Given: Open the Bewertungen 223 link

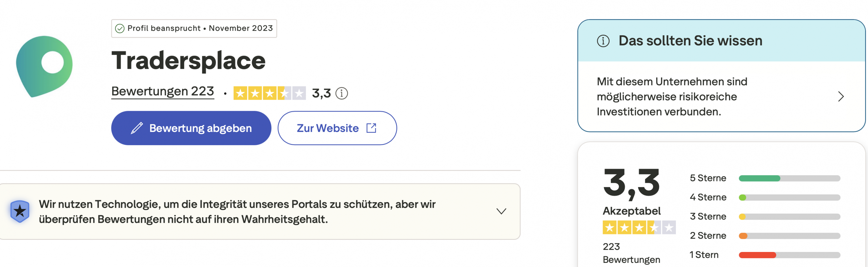Looking at the screenshot, I should [163, 91].
